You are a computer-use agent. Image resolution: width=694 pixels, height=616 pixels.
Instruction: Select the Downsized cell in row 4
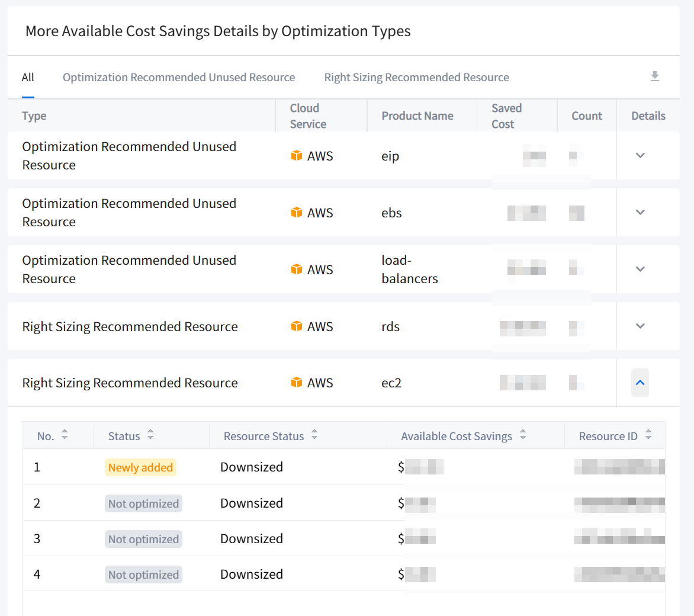252,575
